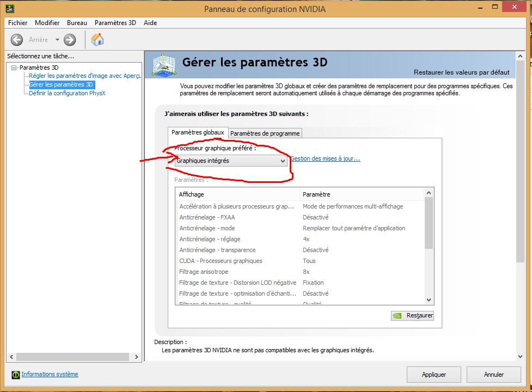Click the Fixation value
Viewport: 532px width, 392px height.
(x=313, y=283)
